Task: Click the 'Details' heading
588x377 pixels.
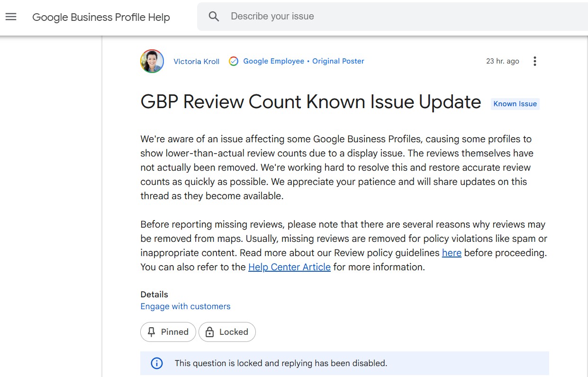Action: tap(154, 294)
